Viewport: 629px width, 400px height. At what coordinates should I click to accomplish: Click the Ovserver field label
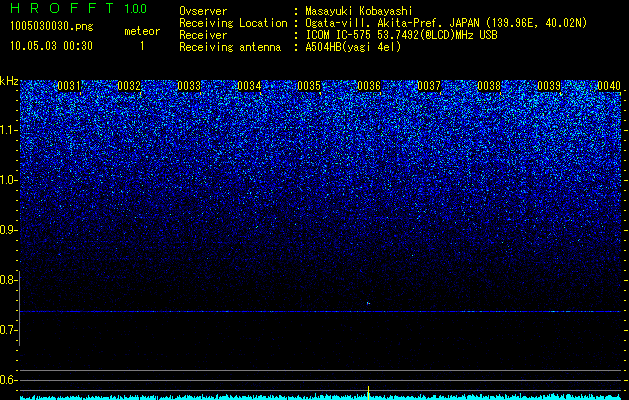(x=203, y=11)
